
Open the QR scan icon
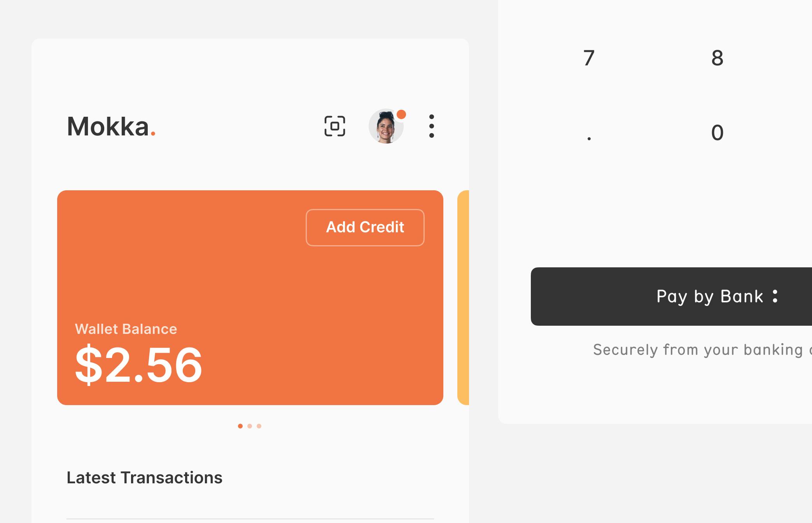point(335,126)
